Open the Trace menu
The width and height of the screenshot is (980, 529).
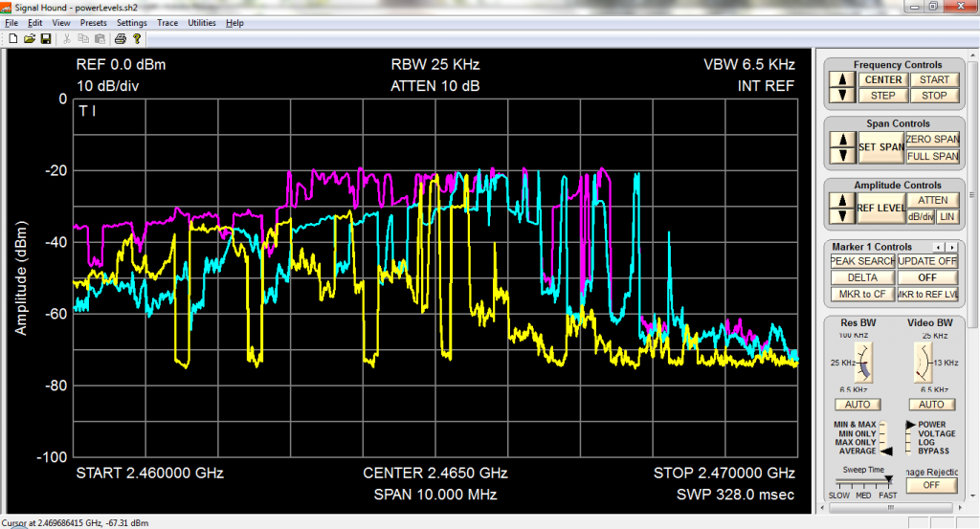(x=167, y=22)
